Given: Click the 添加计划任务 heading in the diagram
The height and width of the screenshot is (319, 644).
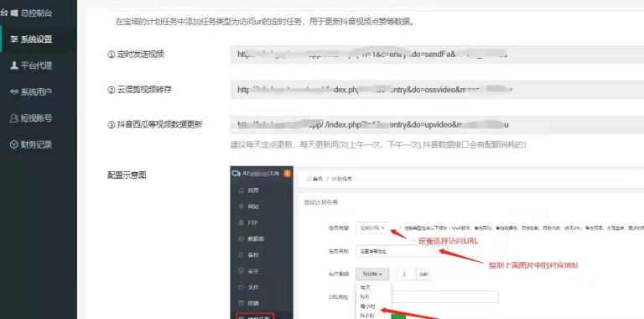Looking at the screenshot, I should pyautogui.click(x=321, y=202).
